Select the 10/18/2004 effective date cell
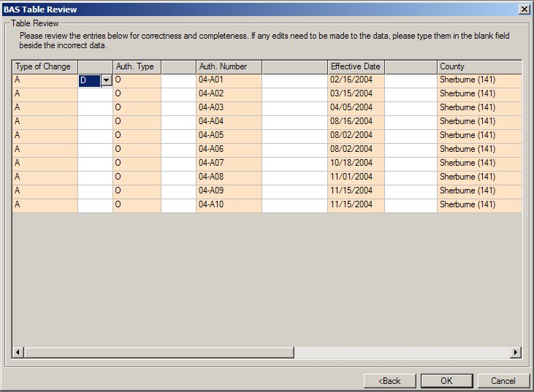This screenshot has height=392, width=534. tap(356, 164)
